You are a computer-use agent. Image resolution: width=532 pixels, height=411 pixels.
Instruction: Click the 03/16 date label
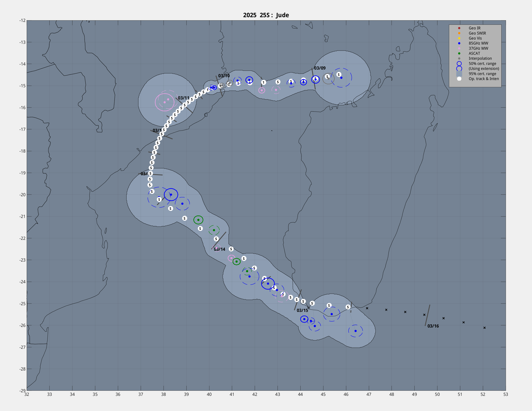(x=433, y=326)
